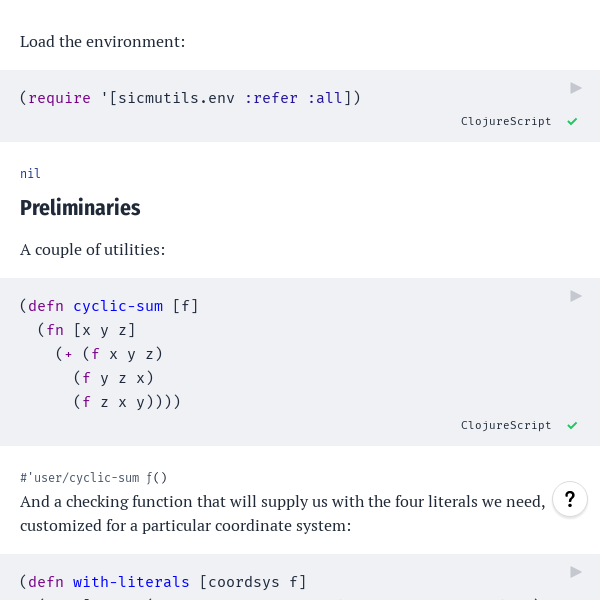Screen dimensions: 600x600
Task: Select the ClojureScript language label under the require cell
Action: click(x=506, y=121)
